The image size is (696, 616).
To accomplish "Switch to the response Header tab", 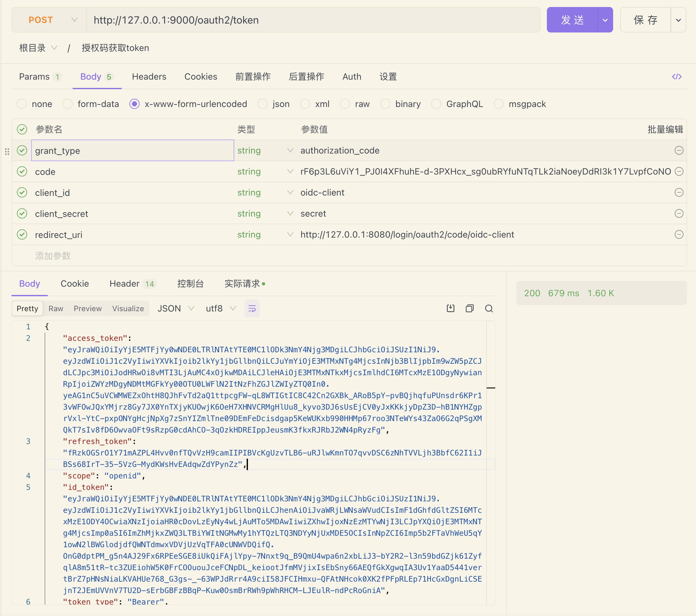I will click(133, 284).
